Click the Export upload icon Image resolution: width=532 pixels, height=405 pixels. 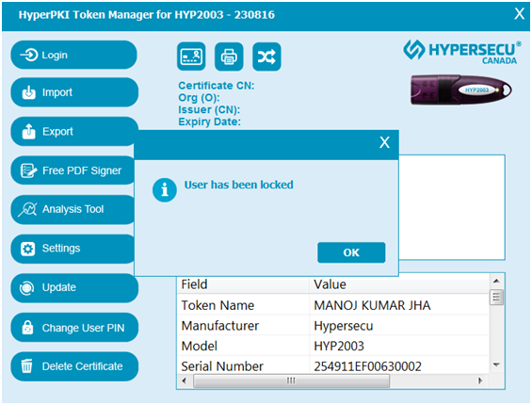[x=29, y=131]
